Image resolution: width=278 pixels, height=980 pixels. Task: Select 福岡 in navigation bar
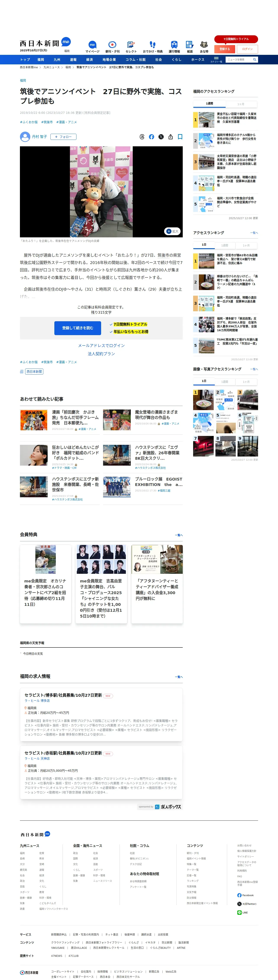(41, 60)
